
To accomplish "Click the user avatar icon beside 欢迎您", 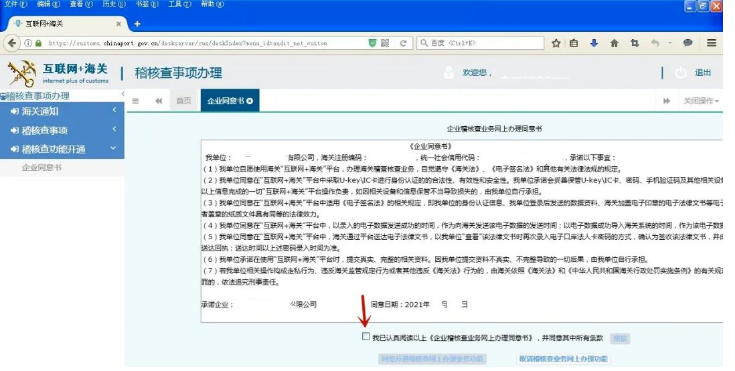I will (449, 73).
